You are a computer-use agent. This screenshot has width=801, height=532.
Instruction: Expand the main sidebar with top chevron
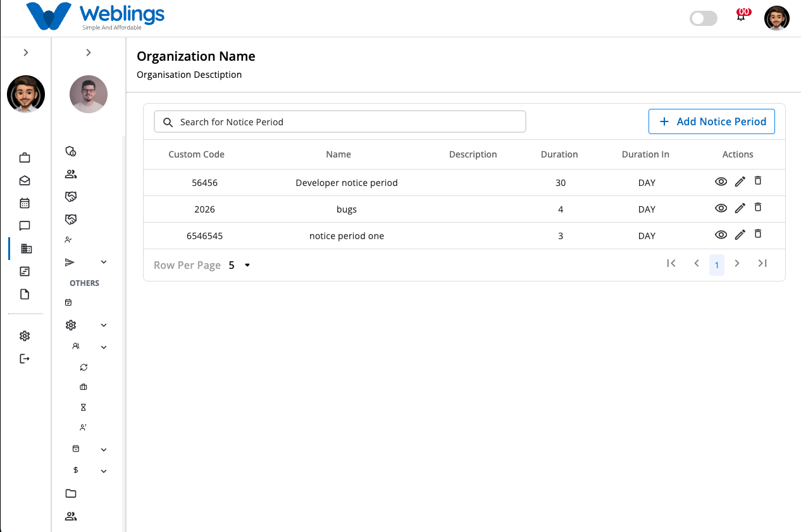click(26, 53)
